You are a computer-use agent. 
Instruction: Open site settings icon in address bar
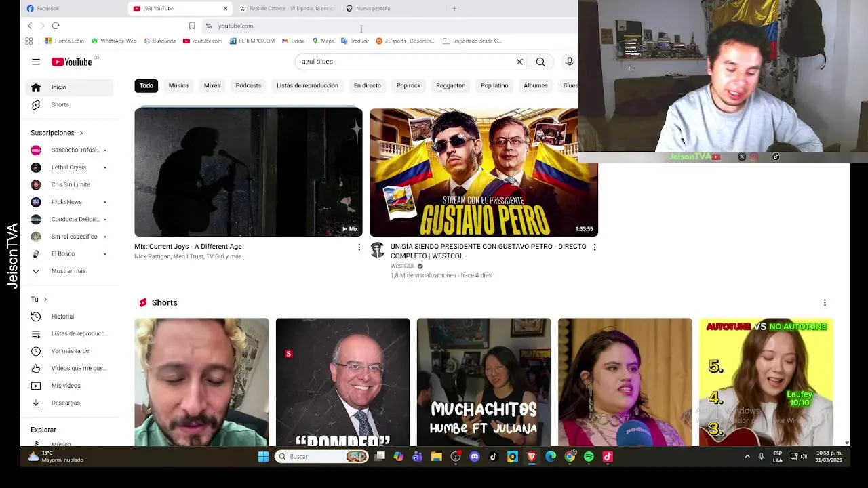click(x=209, y=26)
